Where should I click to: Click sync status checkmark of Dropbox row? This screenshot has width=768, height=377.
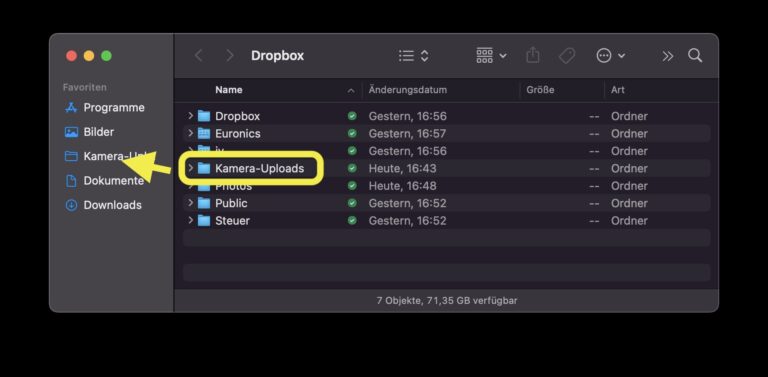pos(352,116)
